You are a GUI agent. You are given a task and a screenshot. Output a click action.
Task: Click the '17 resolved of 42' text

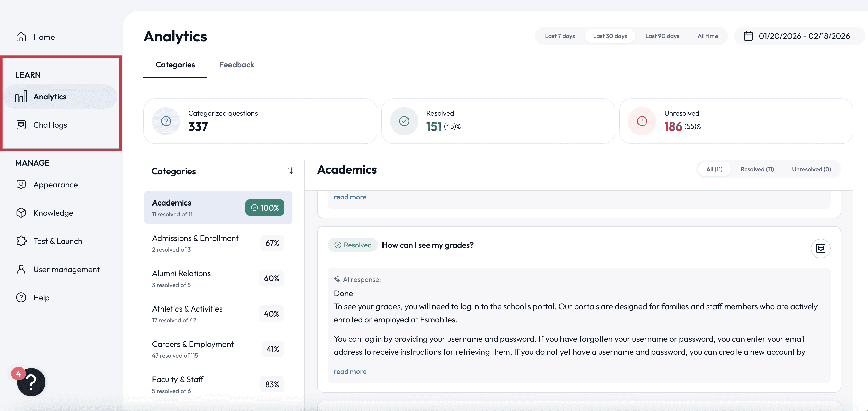coord(174,320)
